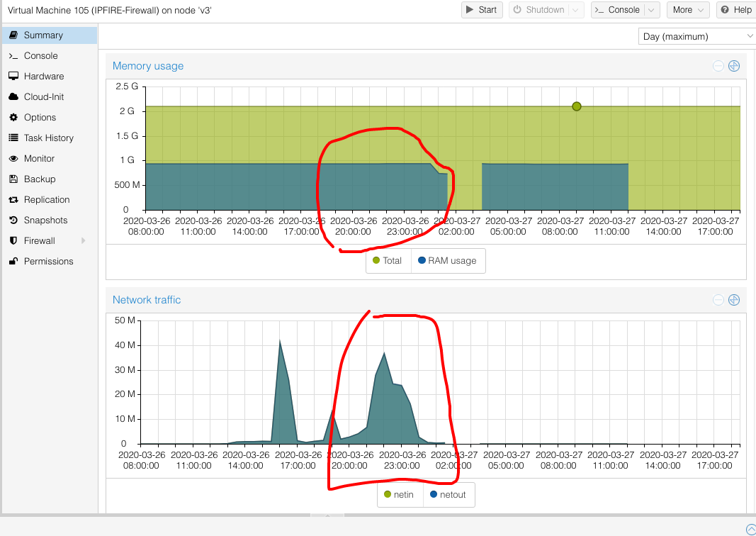Click the Firewall shield icon
The width and height of the screenshot is (756, 536).
pyautogui.click(x=13, y=241)
